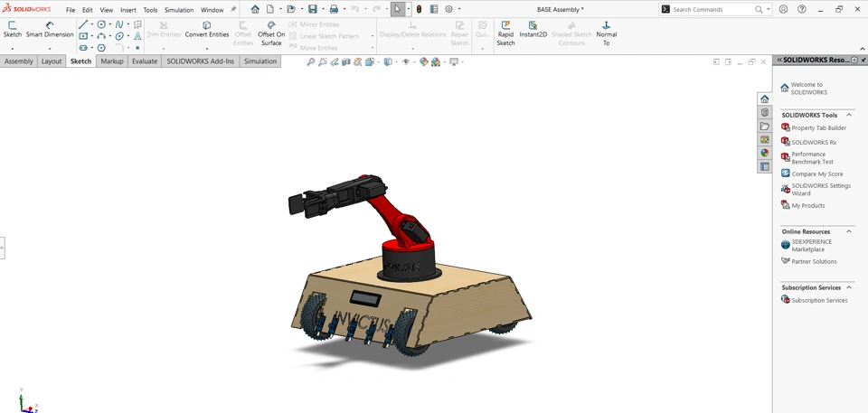Open the Options gear icon
The image size is (868, 413).
tap(449, 9)
